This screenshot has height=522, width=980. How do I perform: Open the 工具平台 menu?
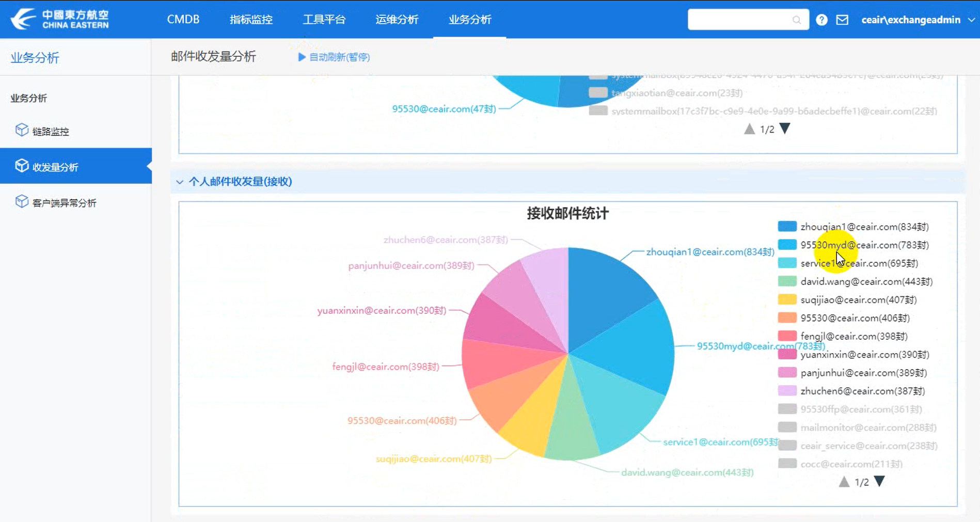pyautogui.click(x=324, y=19)
